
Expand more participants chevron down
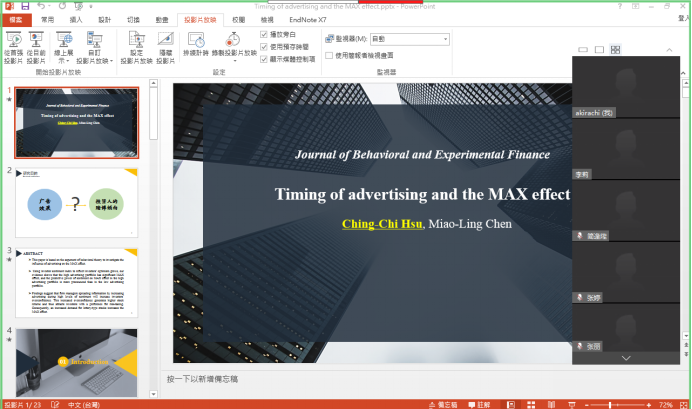626,358
